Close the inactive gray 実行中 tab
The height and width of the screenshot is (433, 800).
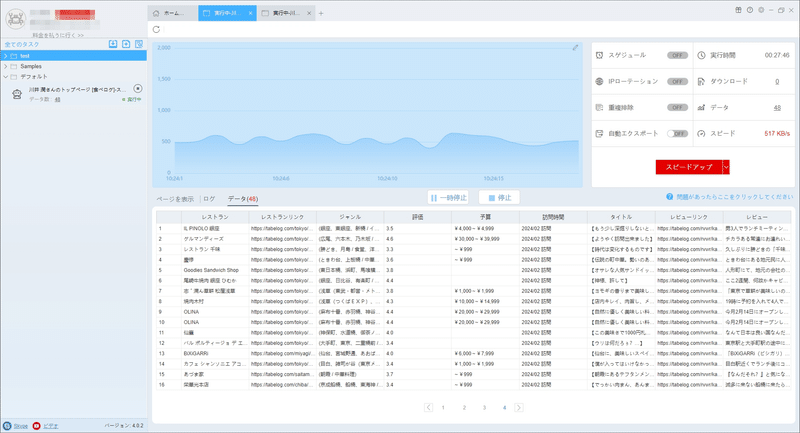point(309,13)
